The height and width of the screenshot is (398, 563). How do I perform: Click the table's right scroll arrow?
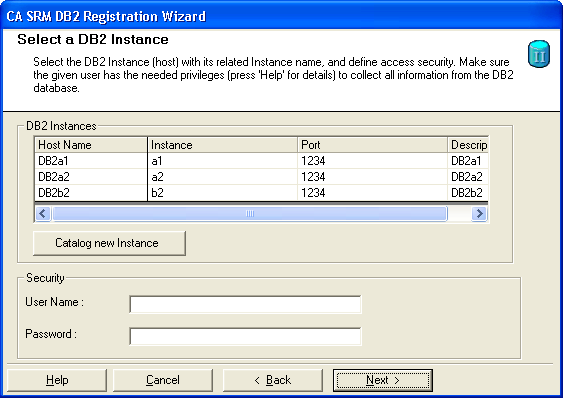pyautogui.click(x=479, y=214)
